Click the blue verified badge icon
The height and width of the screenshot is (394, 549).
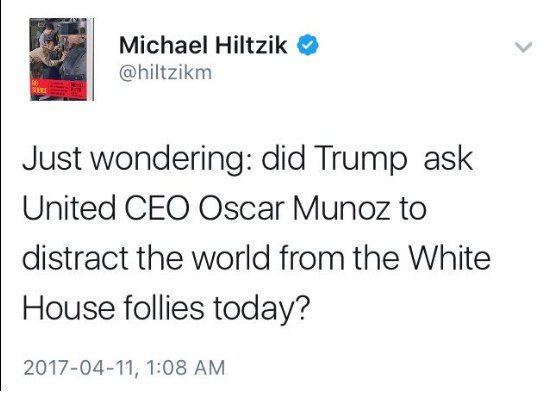click(308, 45)
